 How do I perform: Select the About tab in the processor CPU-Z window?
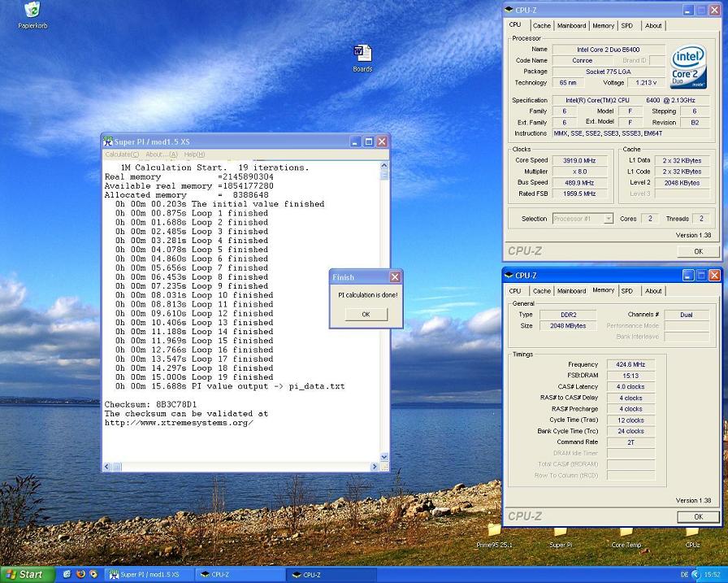[x=653, y=25]
